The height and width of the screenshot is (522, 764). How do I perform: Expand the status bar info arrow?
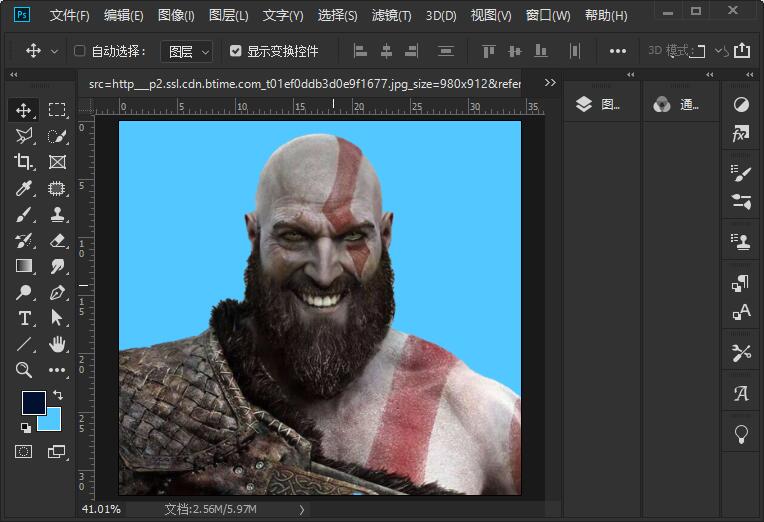[x=302, y=509]
